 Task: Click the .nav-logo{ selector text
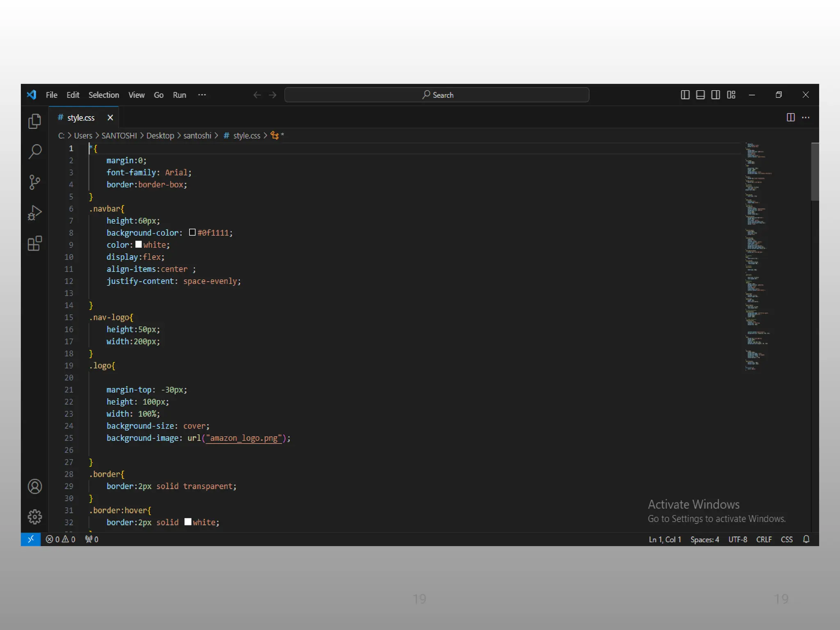tap(111, 317)
